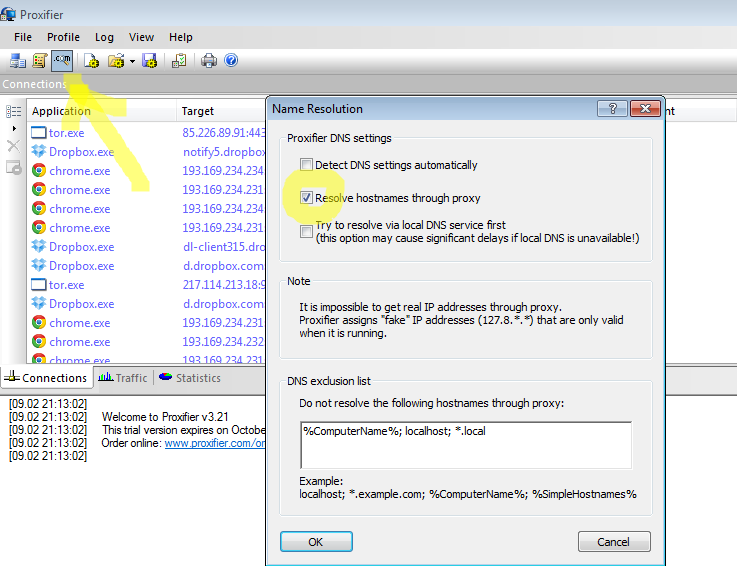Screen dimensions: 737x566
Task: Cancel the Name Resolution dialog
Action: click(x=614, y=541)
